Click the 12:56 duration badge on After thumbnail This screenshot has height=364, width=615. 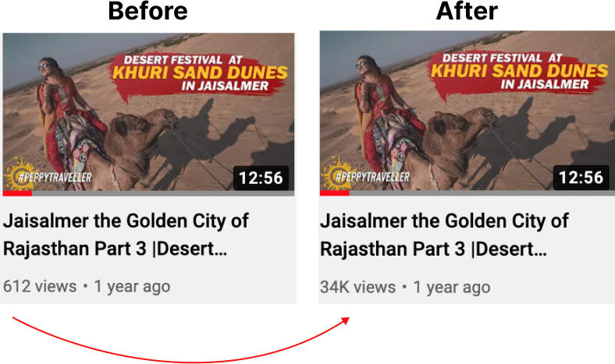pyautogui.click(x=581, y=178)
